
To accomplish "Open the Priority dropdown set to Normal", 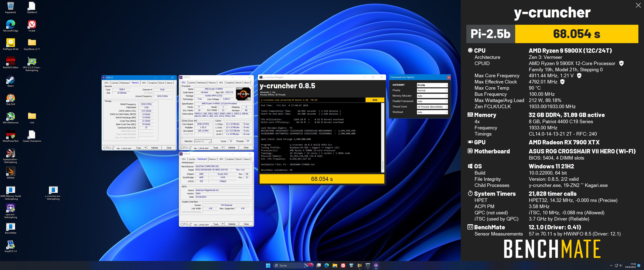I will tap(432, 90).
